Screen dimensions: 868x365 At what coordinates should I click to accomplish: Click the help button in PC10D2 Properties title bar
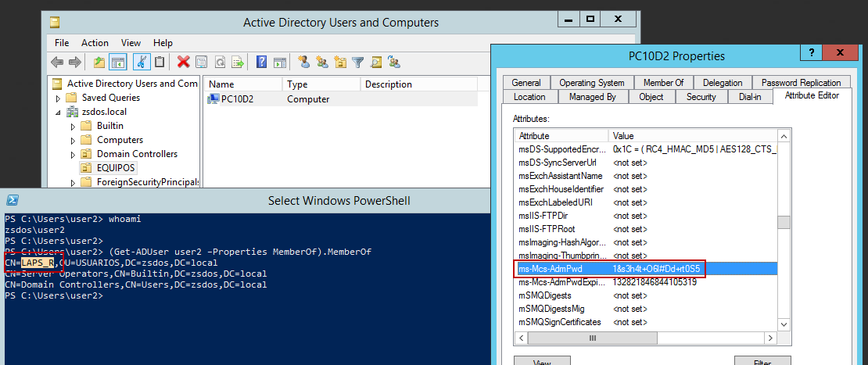point(811,53)
